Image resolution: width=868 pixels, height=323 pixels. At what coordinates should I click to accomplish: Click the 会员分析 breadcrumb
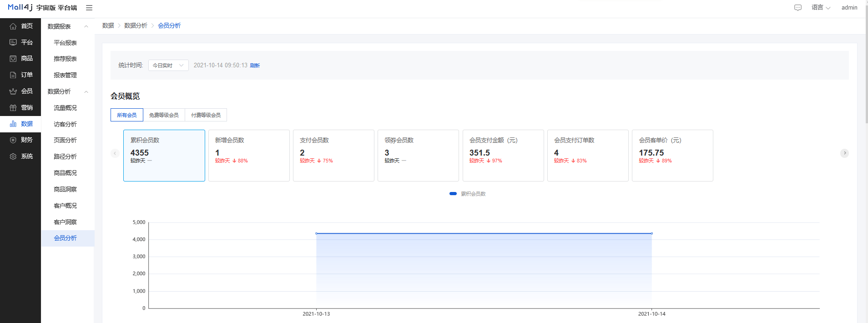(x=169, y=25)
